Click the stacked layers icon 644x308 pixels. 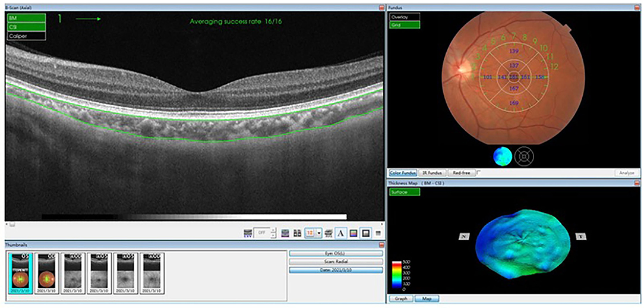[x=328, y=233]
